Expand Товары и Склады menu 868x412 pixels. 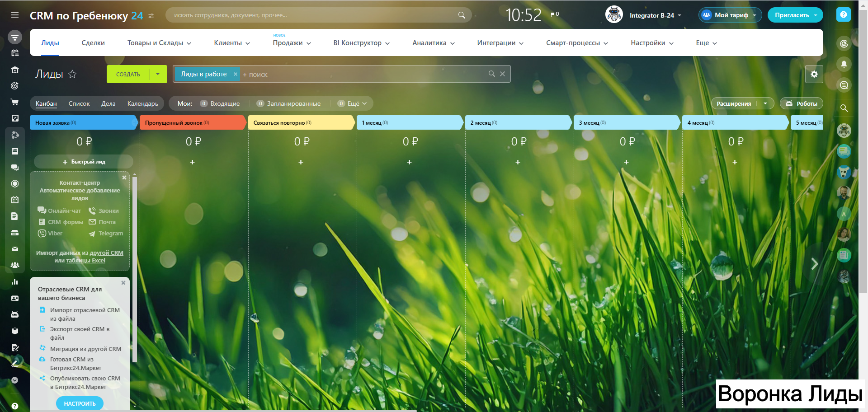point(159,43)
